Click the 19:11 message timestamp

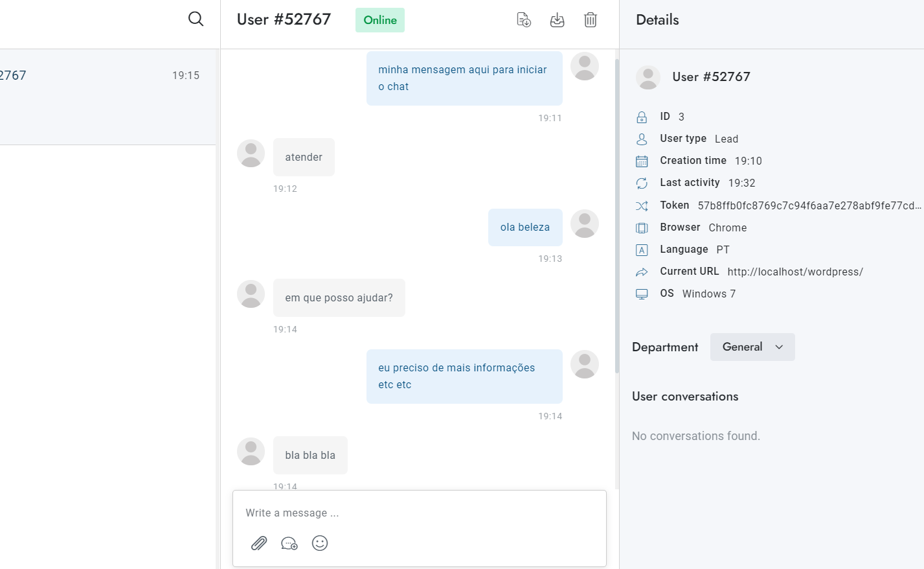pyautogui.click(x=550, y=118)
